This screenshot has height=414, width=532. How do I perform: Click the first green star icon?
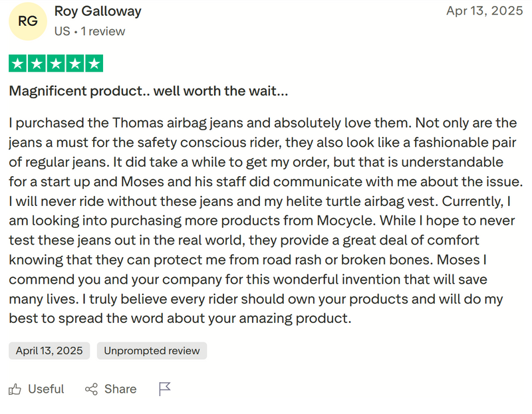pyautogui.click(x=17, y=63)
